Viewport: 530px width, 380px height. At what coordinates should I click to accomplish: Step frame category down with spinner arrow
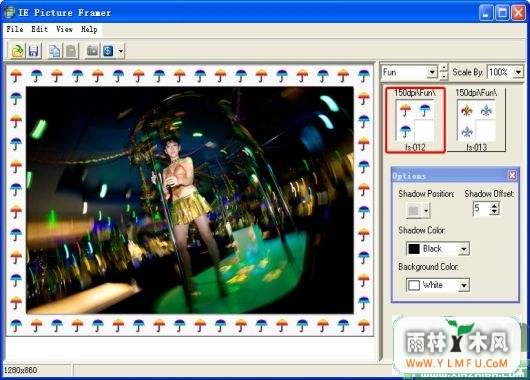(444, 76)
